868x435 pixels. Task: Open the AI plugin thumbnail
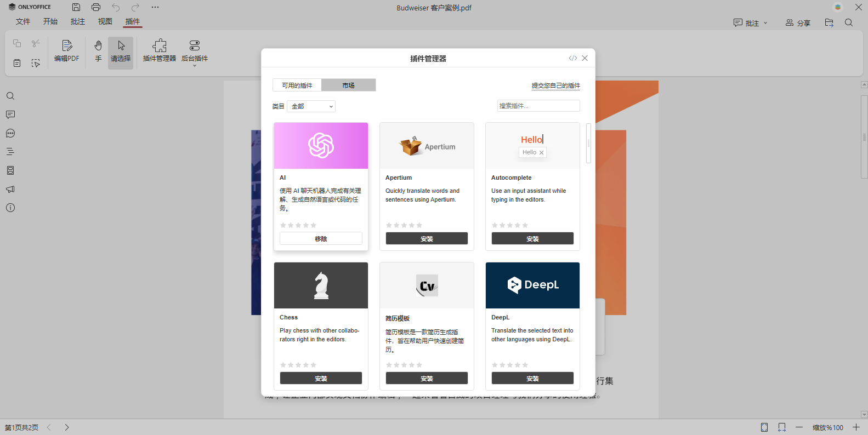[x=321, y=146]
